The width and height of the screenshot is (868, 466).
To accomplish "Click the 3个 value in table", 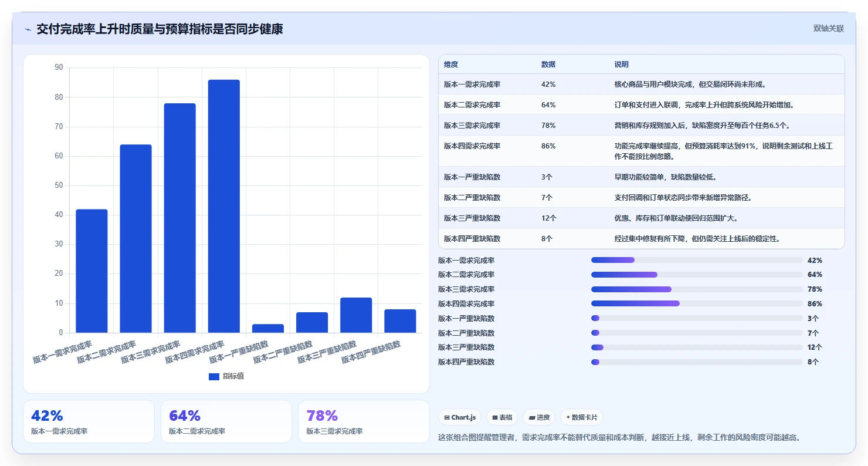I will (x=547, y=177).
